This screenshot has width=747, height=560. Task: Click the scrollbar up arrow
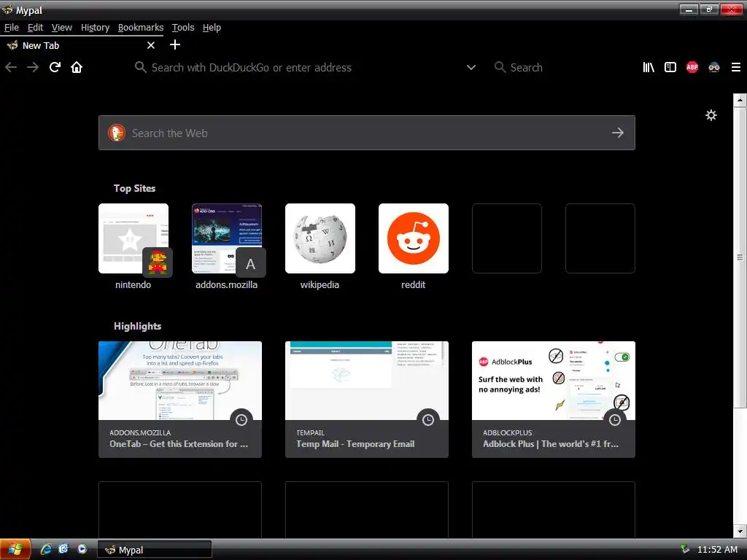point(740,100)
